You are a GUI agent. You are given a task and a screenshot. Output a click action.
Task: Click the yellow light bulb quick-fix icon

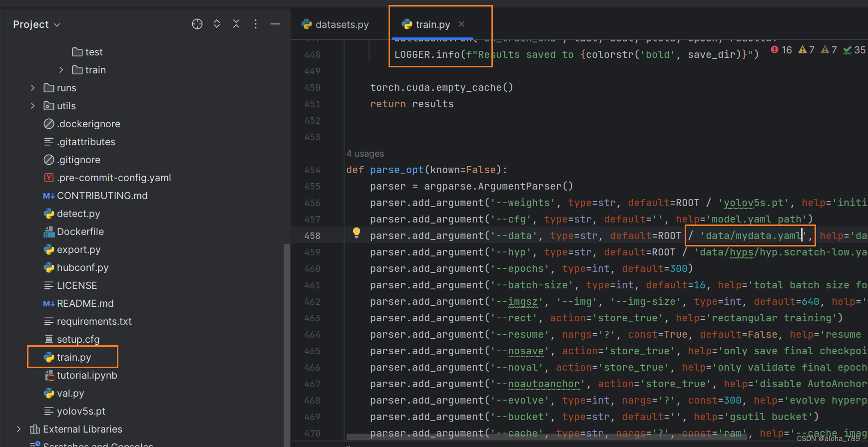[x=357, y=232]
